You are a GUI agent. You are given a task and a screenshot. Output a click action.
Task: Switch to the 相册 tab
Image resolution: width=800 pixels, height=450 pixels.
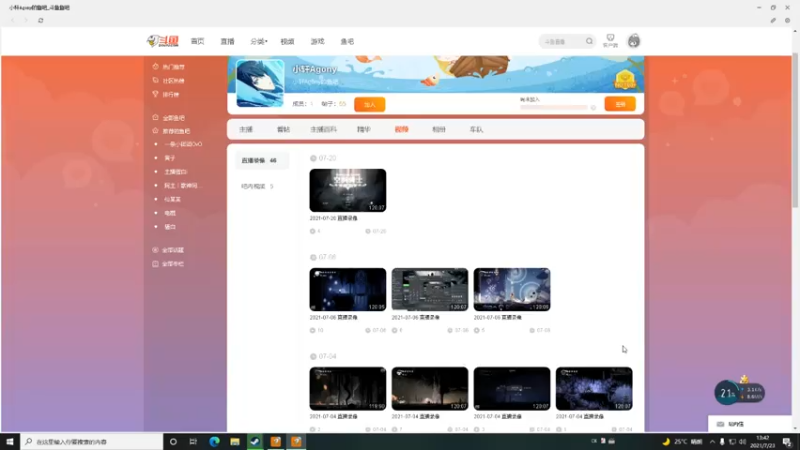pos(439,130)
